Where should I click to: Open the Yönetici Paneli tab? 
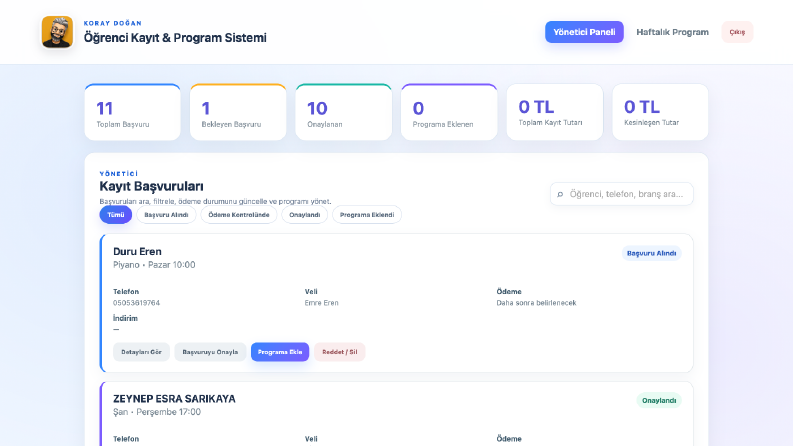(x=584, y=32)
